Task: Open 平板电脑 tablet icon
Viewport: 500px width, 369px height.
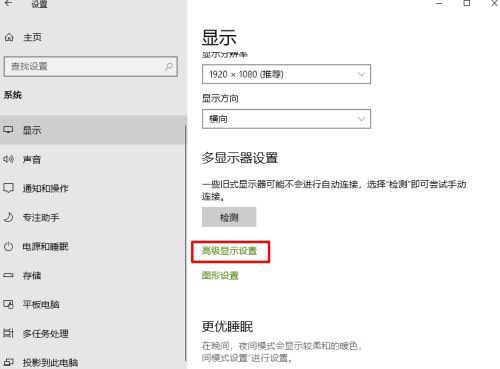Action: click(8, 304)
